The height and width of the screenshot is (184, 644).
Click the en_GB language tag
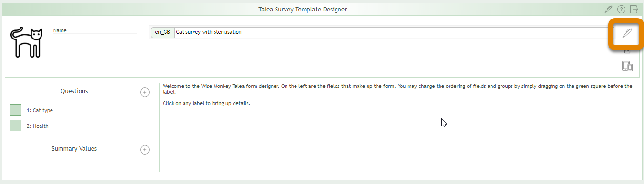click(163, 32)
